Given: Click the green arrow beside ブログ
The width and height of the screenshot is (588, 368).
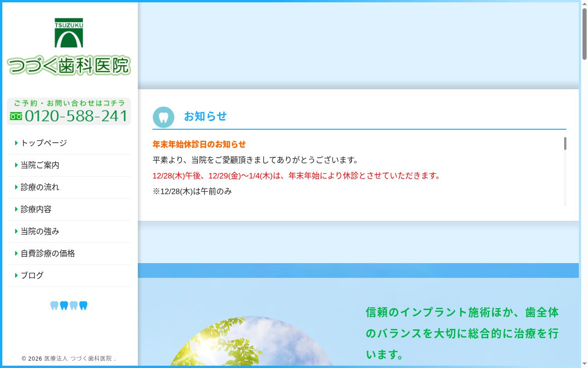Looking at the screenshot, I should pyautogui.click(x=17, y=276).
